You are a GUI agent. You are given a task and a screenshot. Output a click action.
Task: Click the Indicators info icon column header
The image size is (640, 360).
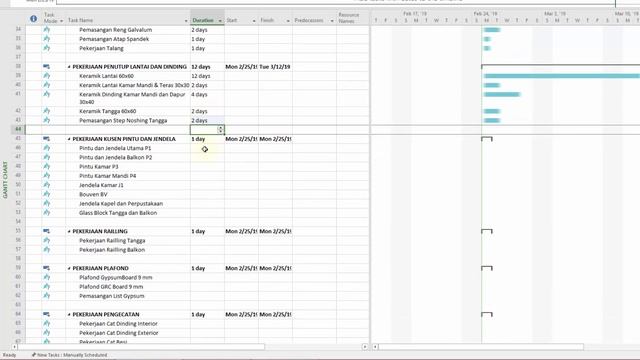33,19
